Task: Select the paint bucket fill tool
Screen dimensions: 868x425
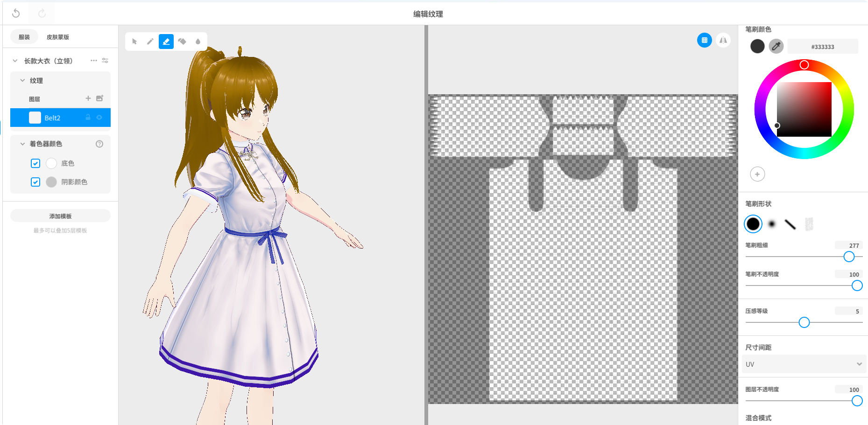Action: point(182,42)
